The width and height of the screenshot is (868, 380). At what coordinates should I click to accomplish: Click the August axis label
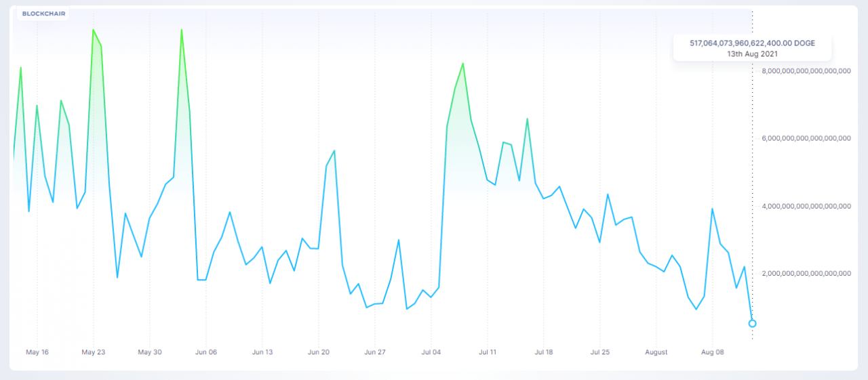click(x=656, y=352)
